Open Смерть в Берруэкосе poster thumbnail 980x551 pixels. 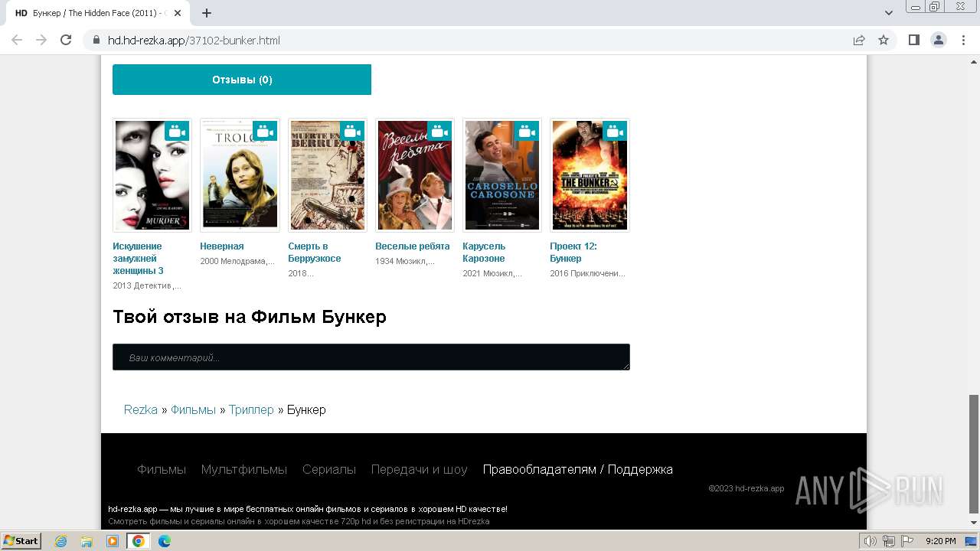coord(327,175)
